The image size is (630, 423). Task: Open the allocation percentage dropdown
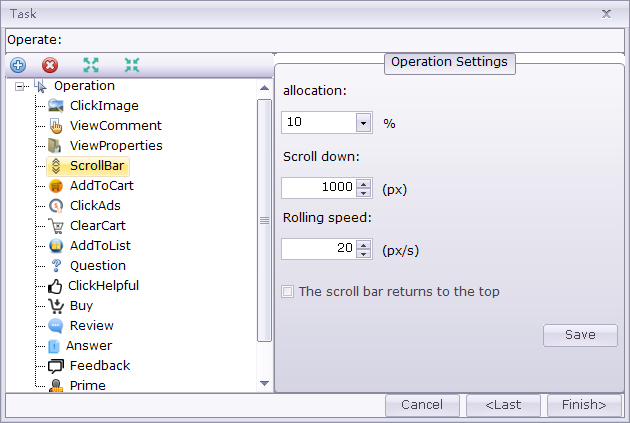(x=363, y=123)
